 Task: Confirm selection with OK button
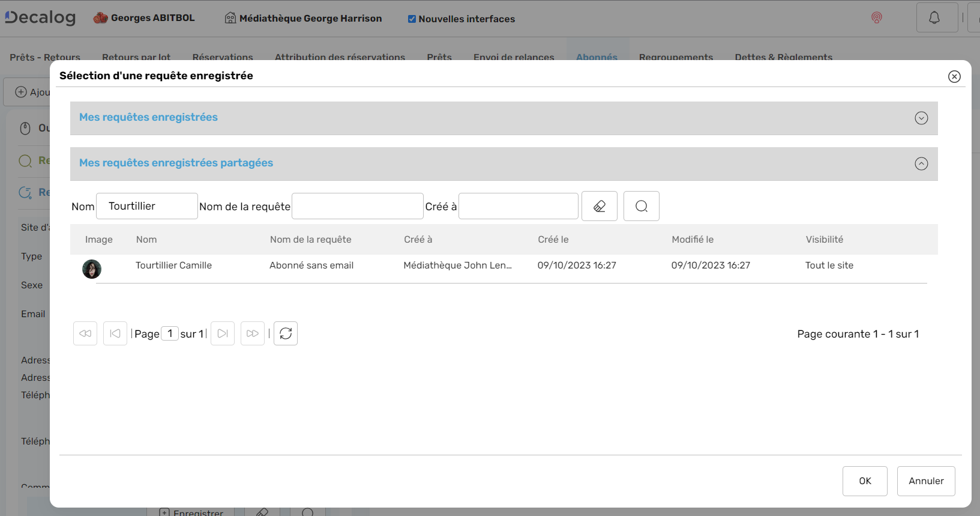coord(864,481)
